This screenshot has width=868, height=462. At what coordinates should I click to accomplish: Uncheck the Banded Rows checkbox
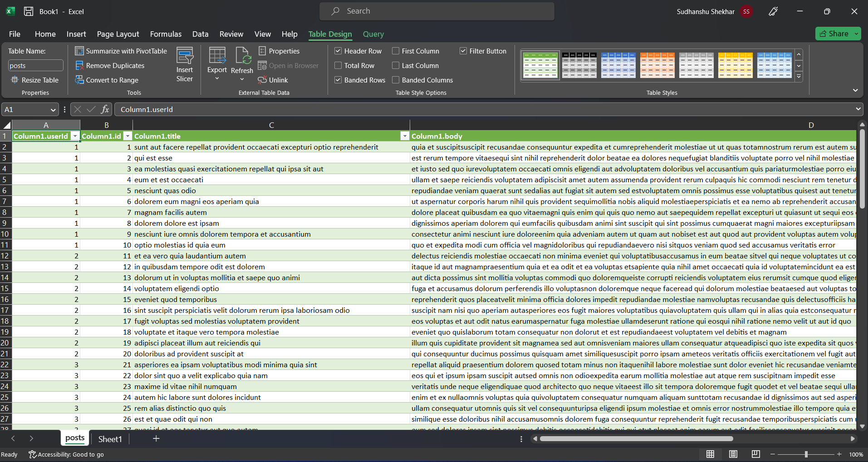[338, 80]
